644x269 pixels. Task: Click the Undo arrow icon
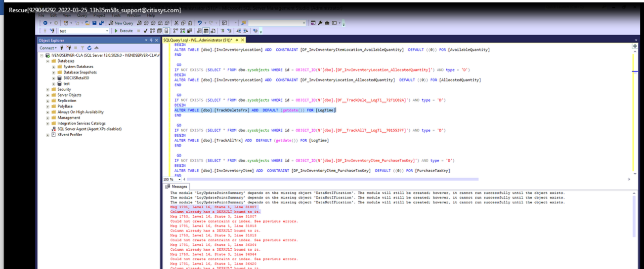(200, 23)
